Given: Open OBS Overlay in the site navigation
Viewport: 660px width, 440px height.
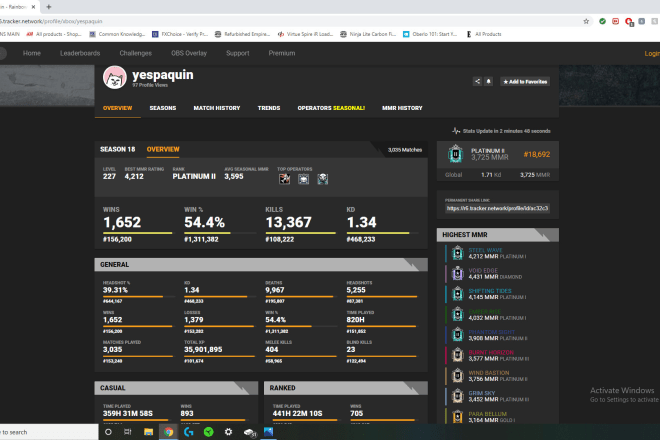Looking at the screenshot, I should 189,53.
